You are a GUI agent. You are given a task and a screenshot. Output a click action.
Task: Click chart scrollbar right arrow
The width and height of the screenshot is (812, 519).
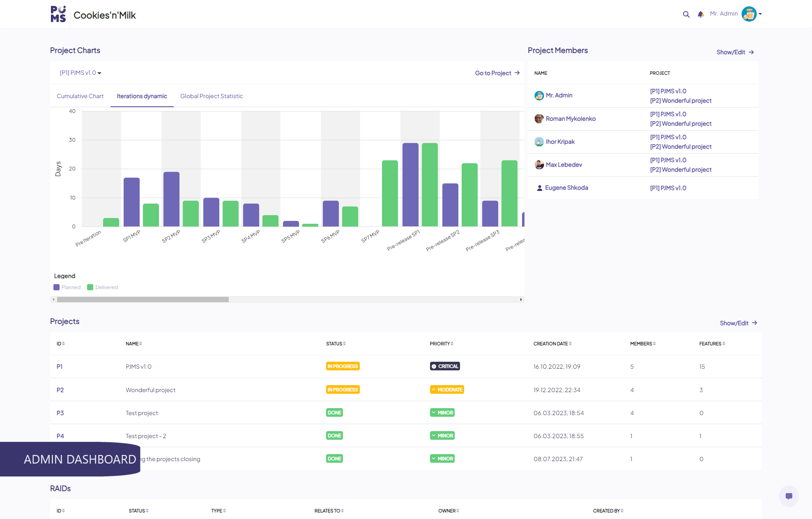point(521,300)
